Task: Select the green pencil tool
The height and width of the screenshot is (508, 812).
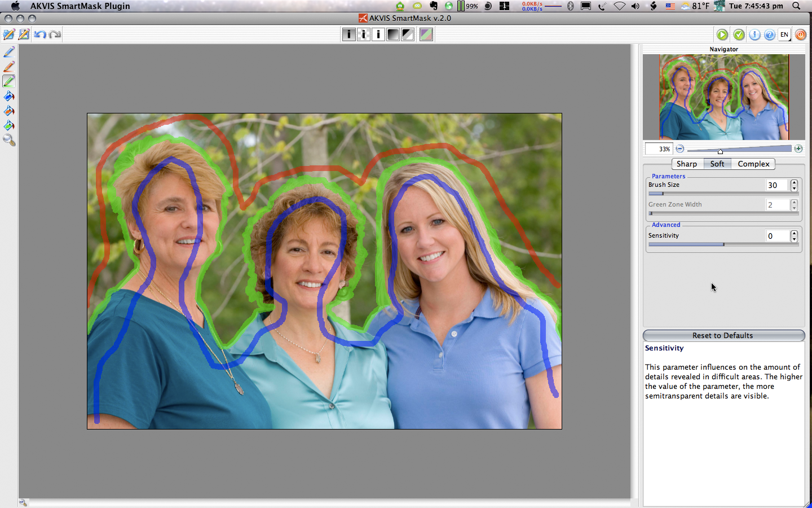Action: 9,81
